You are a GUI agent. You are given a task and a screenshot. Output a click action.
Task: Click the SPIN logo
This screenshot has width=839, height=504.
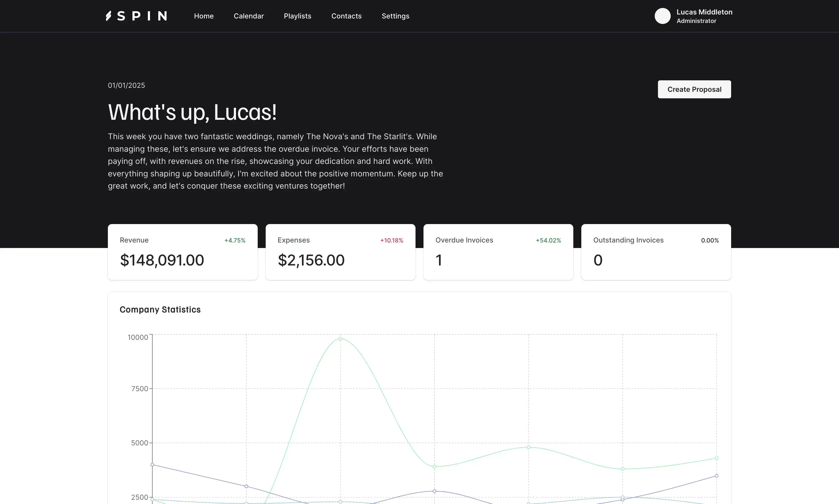(136, 16)
